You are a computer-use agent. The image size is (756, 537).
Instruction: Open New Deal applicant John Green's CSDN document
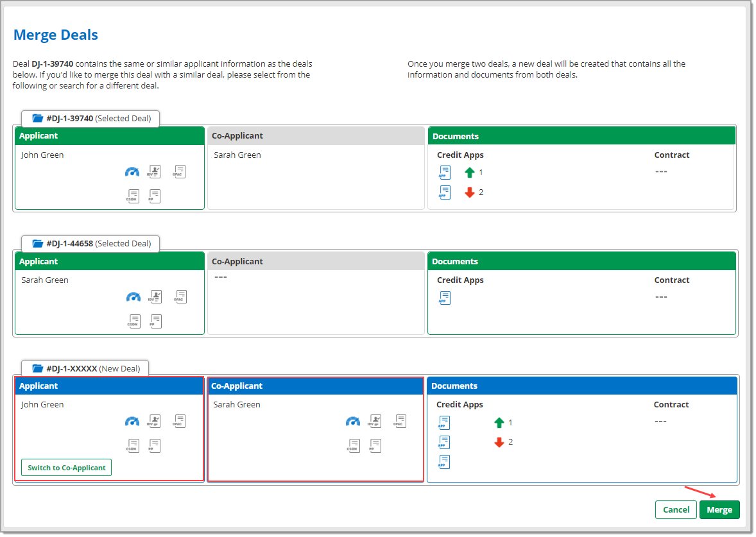(x=133, y=446)
